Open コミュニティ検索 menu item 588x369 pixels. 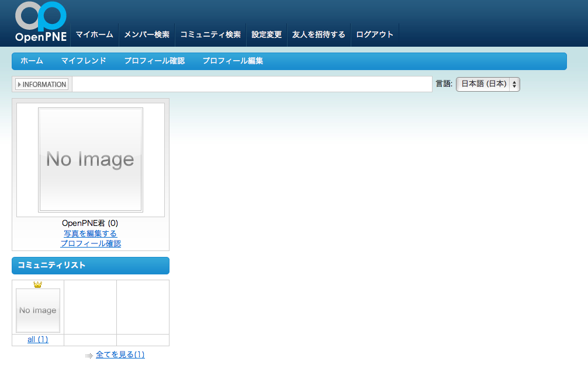[210, 34]
